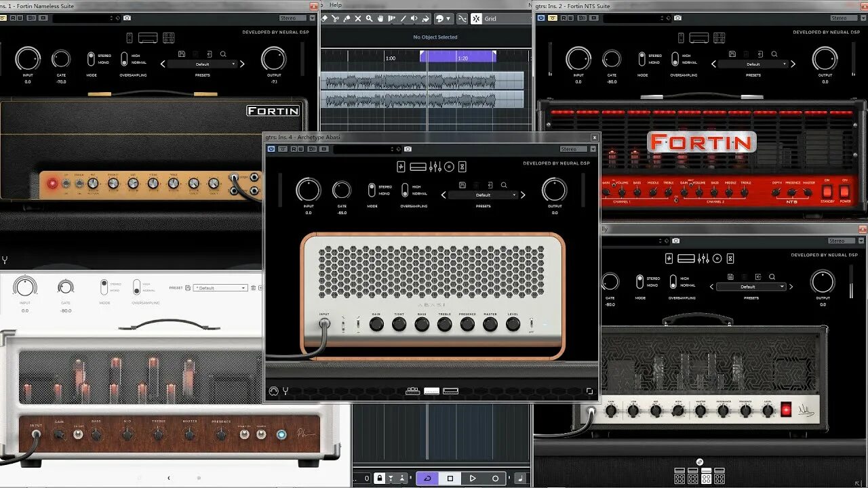Select the Zoom magnifier tool in Cubase toolbar
The height and width of the screenshot is (488, 868).
pyautogui.click(x=369, y=19)
